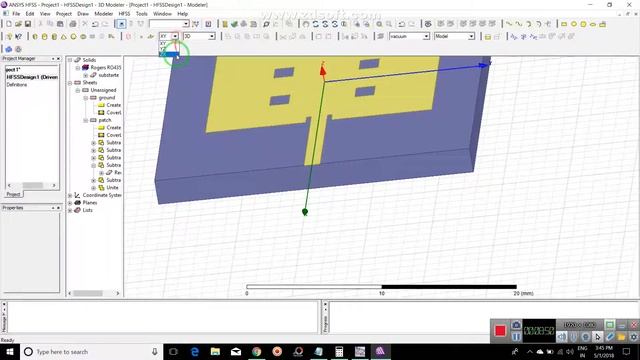The image size is (640, 360).
Task: Toggle recorder pen annotation tool
Action: [x=610, y=337]
